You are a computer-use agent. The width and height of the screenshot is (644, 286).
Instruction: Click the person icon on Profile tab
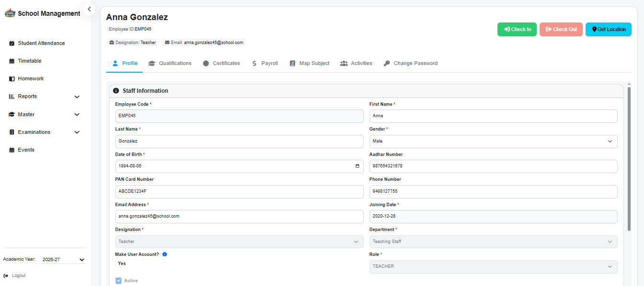(115, 63)
